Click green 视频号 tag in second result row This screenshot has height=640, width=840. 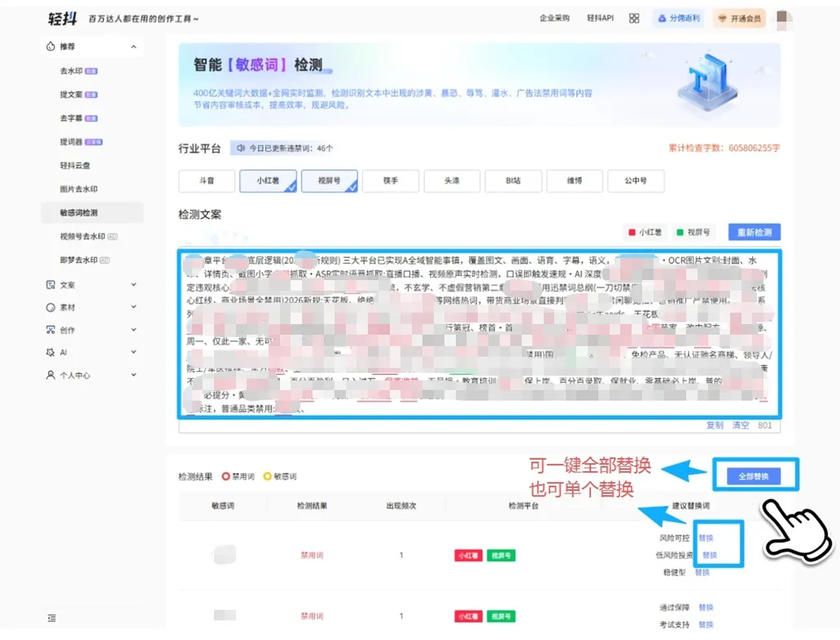[x=501, y=616]
